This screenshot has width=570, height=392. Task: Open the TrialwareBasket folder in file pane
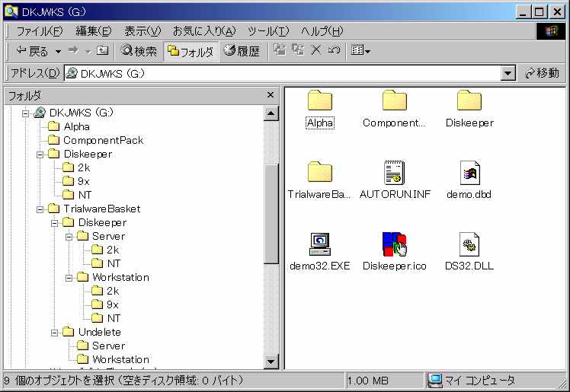point(320,172)
